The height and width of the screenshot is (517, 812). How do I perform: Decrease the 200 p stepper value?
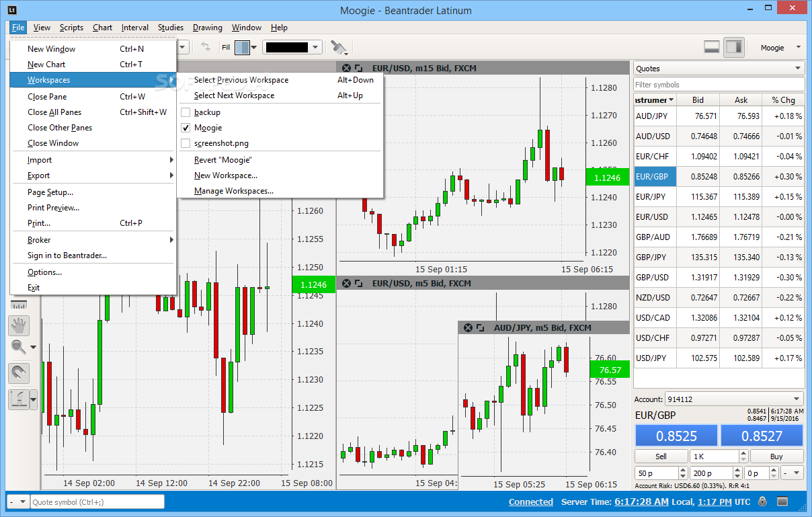(737, 477)
